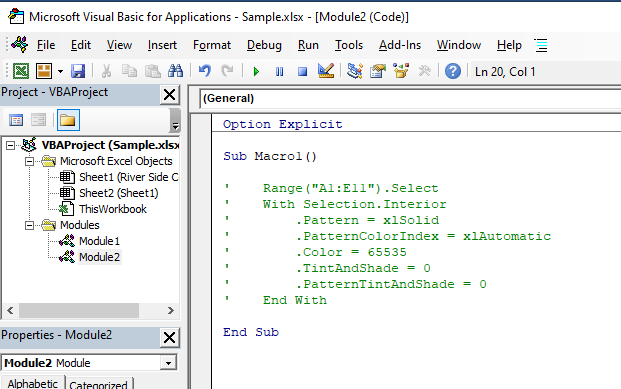Click Project tree scroll left arrow

[x=10, y=310]
